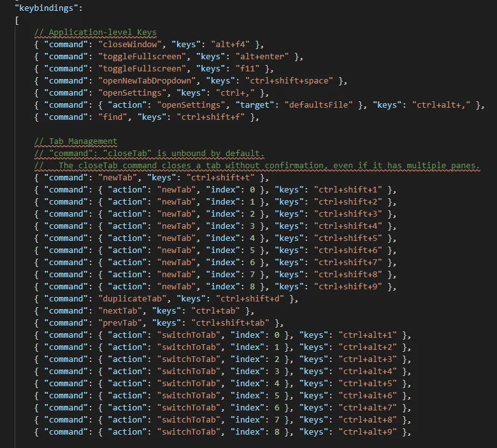Click the "ctrl+shift+6" keys value
This screenshot has height=448, width=497.
[x=348, y=250]
